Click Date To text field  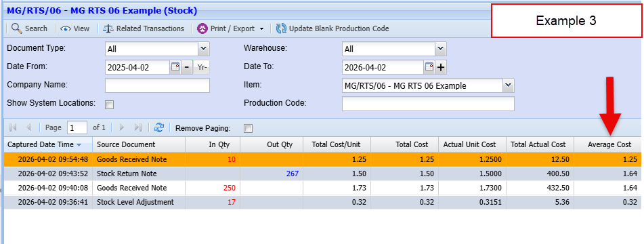(383, 67)
